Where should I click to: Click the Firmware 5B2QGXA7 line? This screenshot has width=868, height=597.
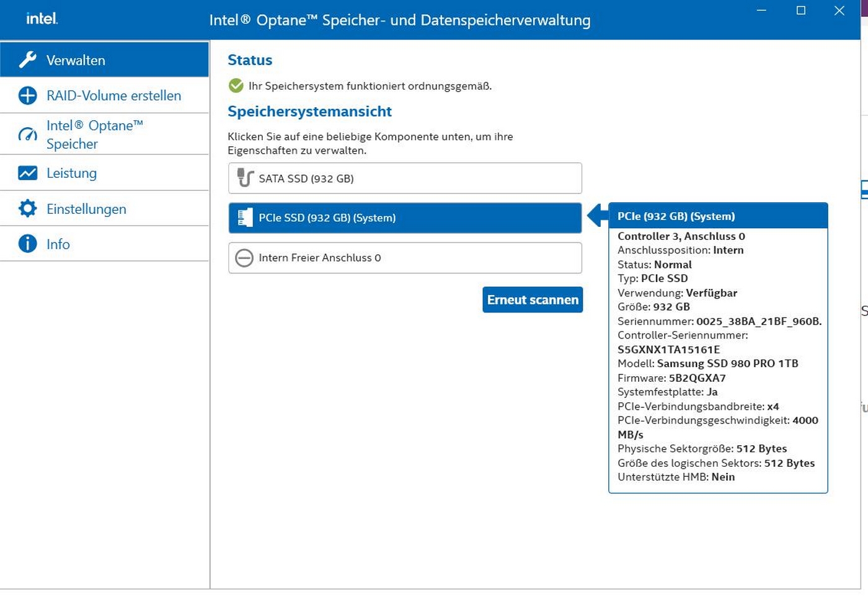[x=671, y=378]
